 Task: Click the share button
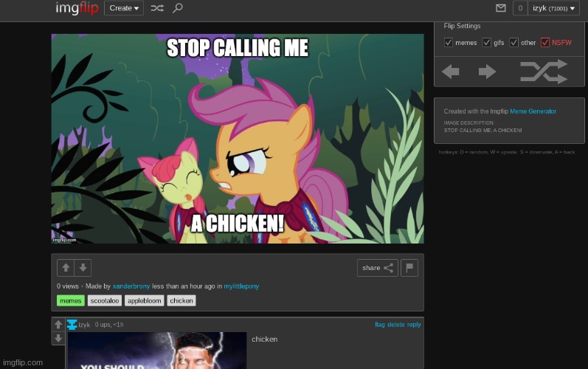[378, 268]
